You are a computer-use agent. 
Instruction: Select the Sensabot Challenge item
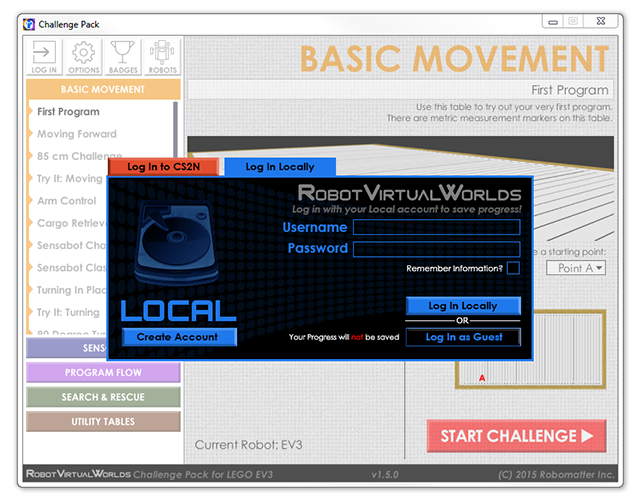pyautogui.click(x=71, y=245)
